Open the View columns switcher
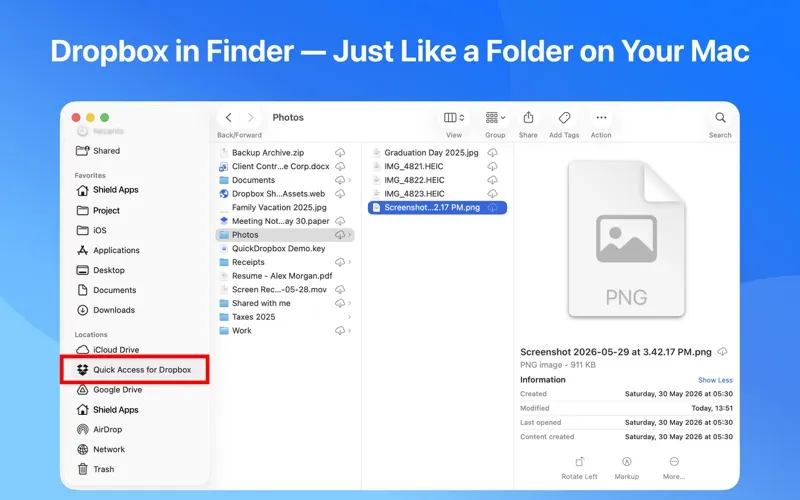 coord(454,118)
